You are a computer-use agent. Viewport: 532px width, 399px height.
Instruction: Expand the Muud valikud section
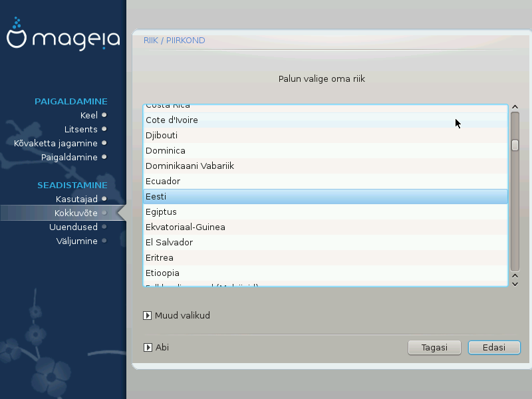(147, 316)
